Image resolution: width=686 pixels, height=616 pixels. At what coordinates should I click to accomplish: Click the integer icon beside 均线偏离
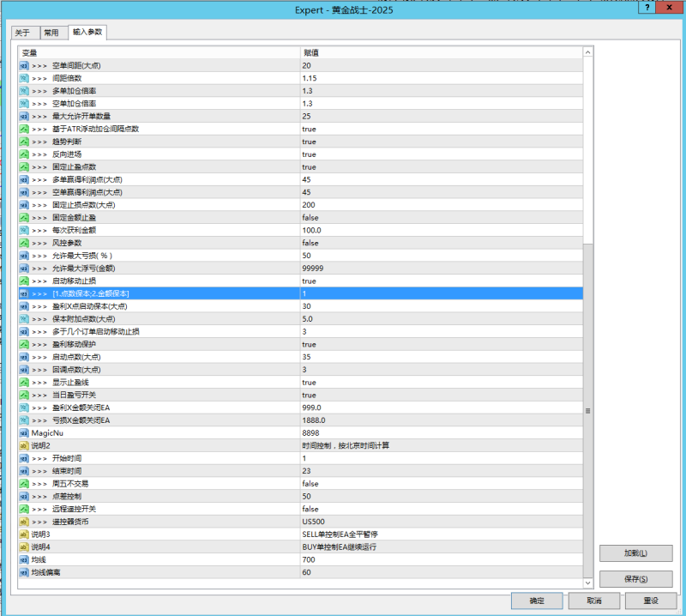coord(24,572)
